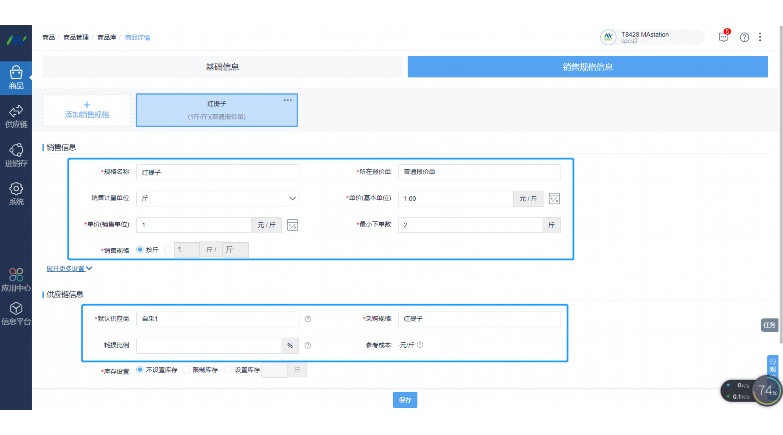Click the plus icon in 添加销售规格 card
The image size is (783, 435).
tap(87, 104)
